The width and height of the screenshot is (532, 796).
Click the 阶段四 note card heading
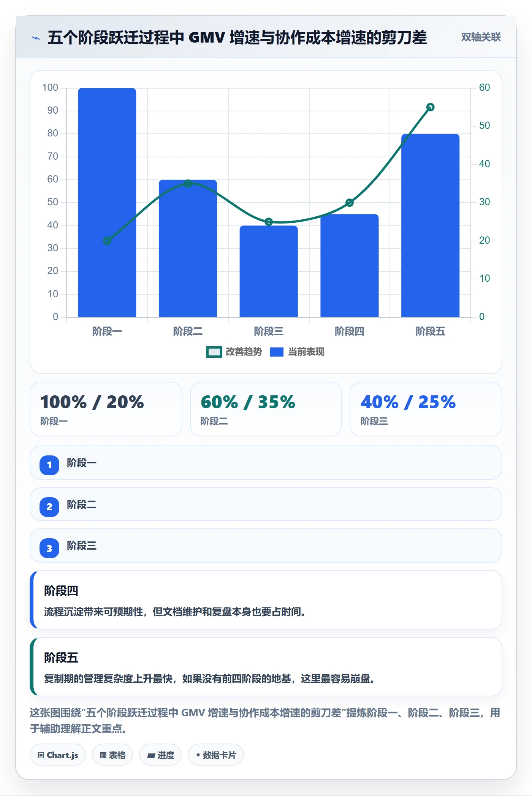[61, 591]
